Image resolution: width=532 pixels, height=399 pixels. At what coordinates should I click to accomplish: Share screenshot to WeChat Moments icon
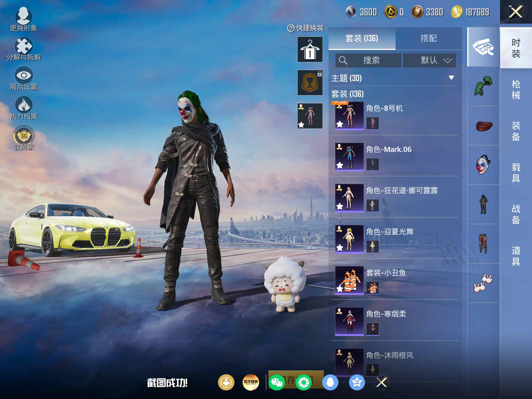[x=303, y=382]
